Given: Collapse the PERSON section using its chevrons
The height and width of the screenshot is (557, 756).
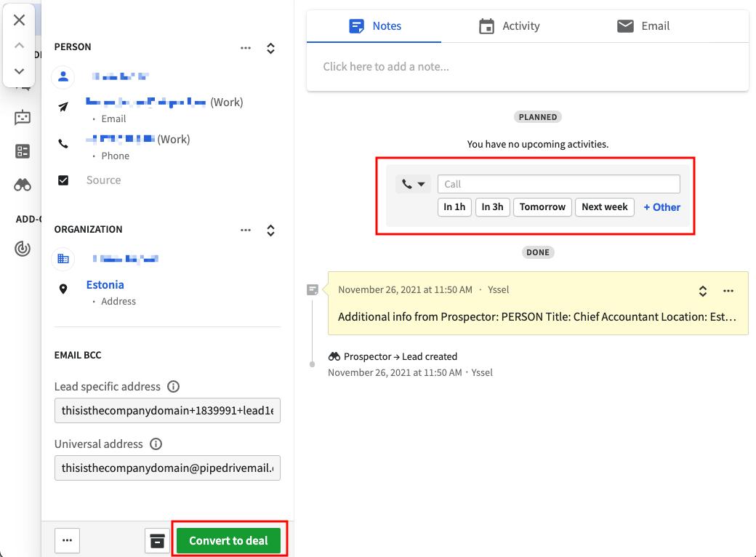Looking at the screenshot, I should 270,48.
